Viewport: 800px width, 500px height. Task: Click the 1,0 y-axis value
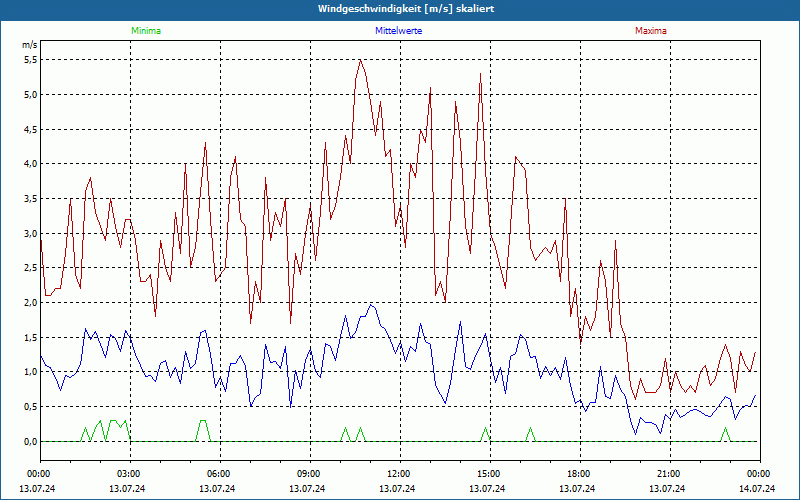tap(31, 372)
